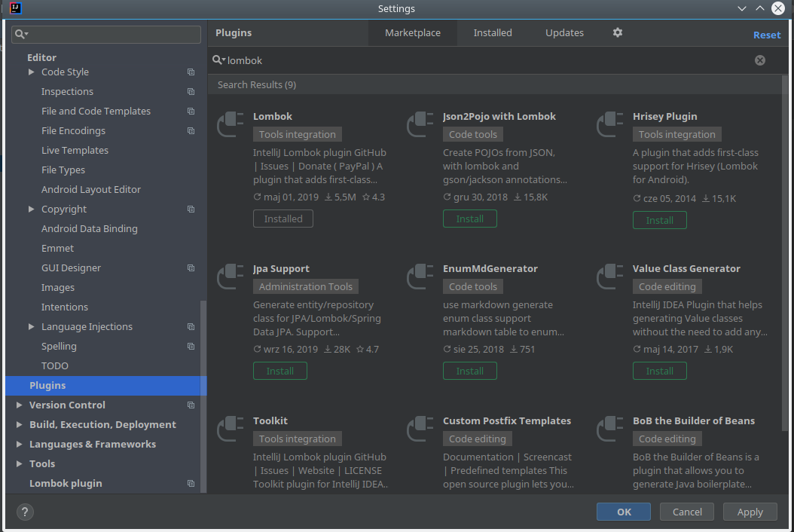Open the Lombok plugin title
794x532 pixels.
tap(273, 117)
